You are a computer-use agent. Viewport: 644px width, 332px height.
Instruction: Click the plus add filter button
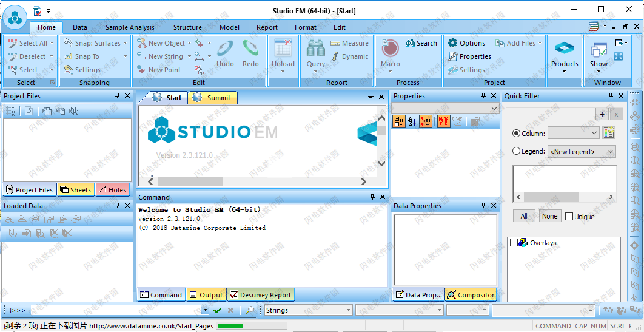pos(602,114)
